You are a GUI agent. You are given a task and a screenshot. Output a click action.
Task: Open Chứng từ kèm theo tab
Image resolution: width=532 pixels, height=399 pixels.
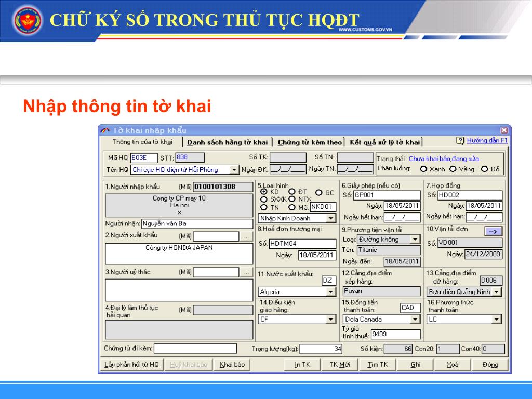pos(310,142)
